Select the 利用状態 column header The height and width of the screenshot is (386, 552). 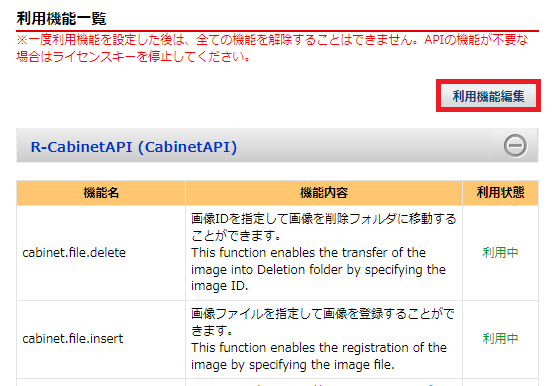pyautogui.click(x=500, y=193)
